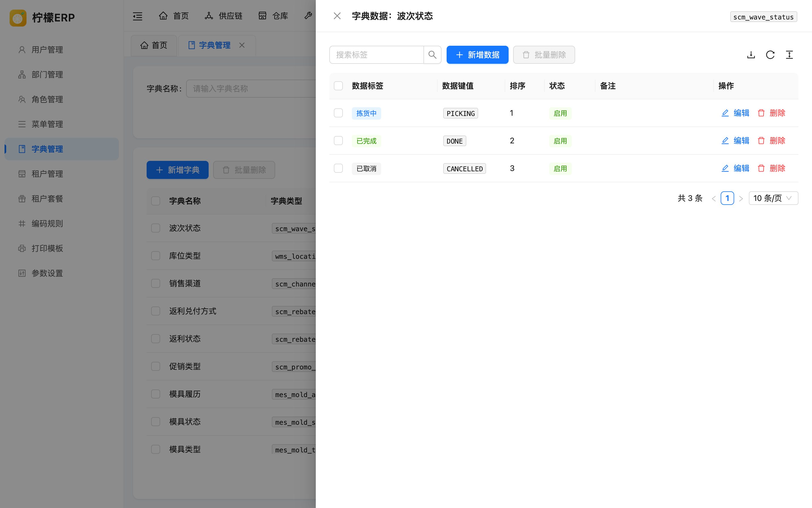Click the 返利兑付方式 row name
Screen dimensions: 812x508
point(193,311)
